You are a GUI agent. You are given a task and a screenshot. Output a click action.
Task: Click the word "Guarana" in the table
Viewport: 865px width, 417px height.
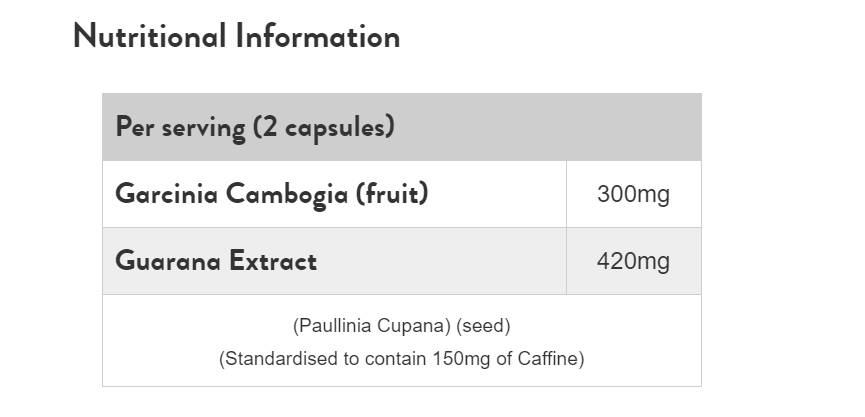pos(166,261)
